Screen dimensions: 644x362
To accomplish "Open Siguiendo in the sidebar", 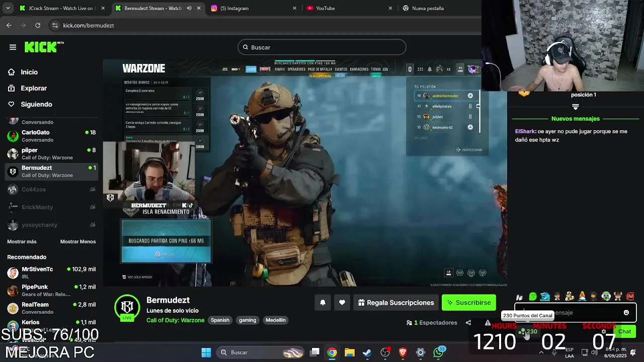I will click(x=36, y=104).
